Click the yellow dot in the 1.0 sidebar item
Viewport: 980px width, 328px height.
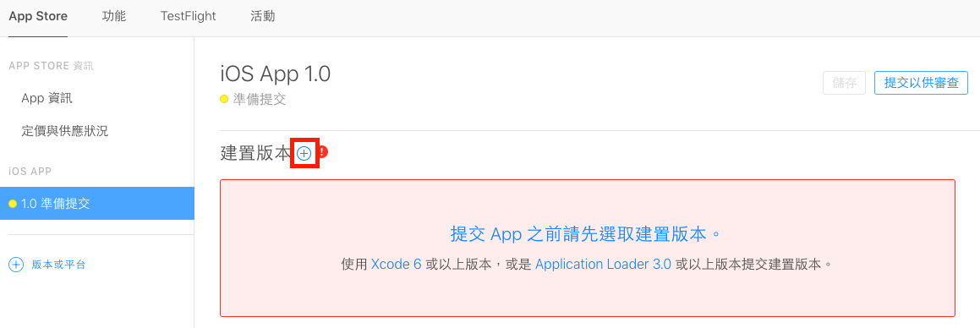13,204
